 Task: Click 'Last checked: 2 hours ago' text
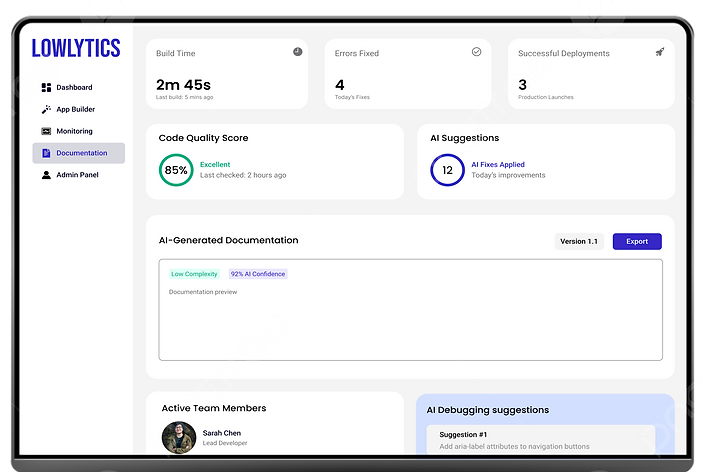tap(243, 175)
